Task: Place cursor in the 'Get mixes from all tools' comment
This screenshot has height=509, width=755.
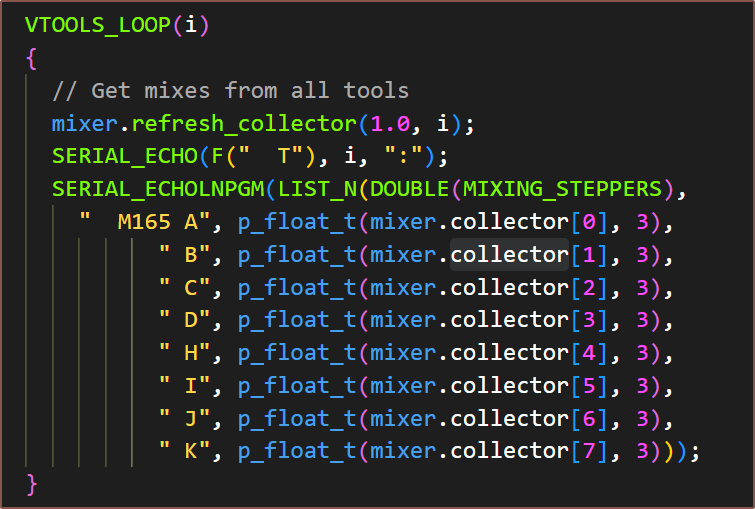Action: click(x=230, y=91)
